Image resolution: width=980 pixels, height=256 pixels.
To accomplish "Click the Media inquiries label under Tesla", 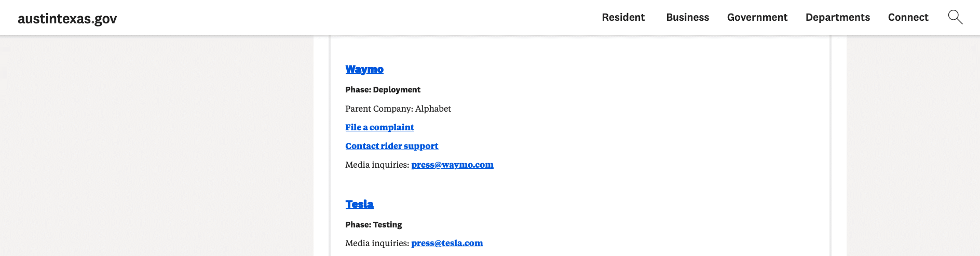I will tap(377, 243).
